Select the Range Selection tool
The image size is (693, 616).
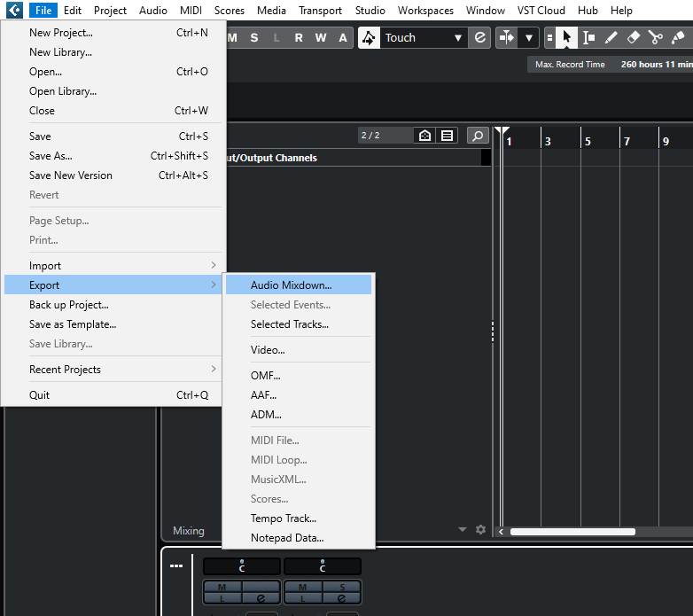[588, 37]
